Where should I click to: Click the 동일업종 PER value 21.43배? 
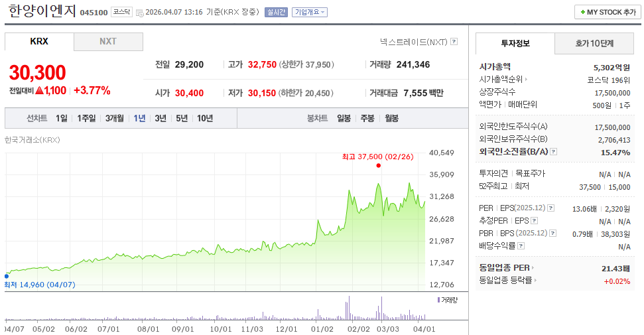[615, 269]
